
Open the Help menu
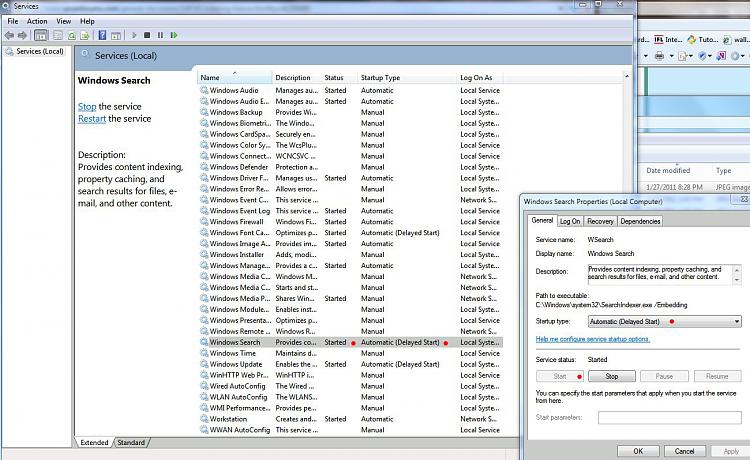[x=87, y=22]
